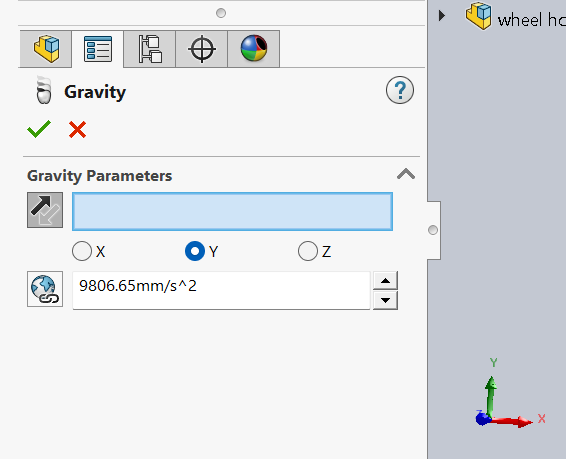Open Gravity help with question mark

pyautogui.click(x=400, y=90)
